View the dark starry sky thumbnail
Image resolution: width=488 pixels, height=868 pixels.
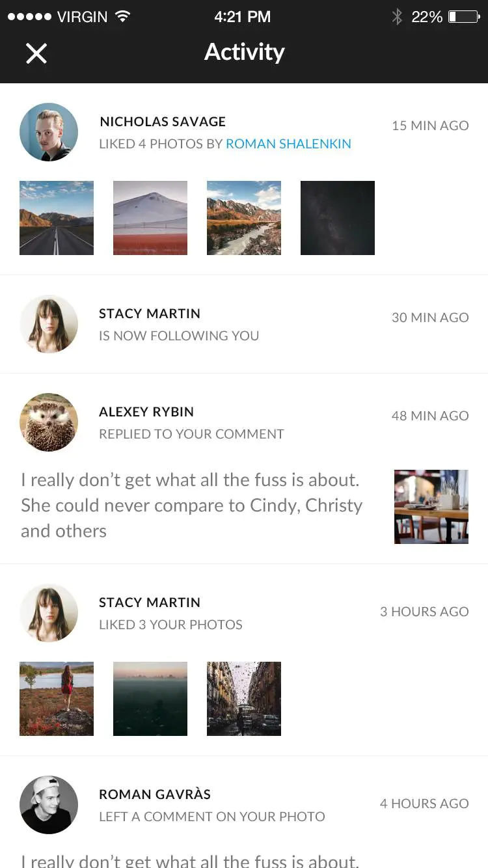338,218
